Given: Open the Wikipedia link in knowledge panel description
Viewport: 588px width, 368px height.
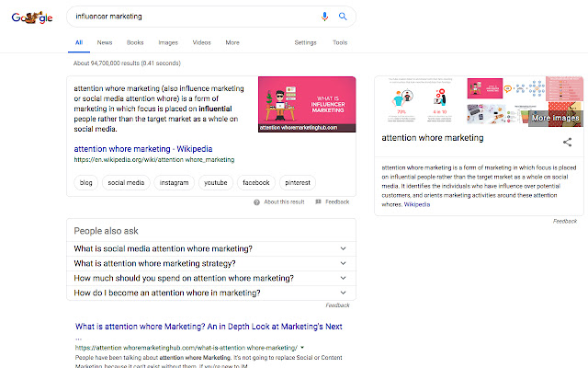Looking at the screenshot, I should 417,204.
